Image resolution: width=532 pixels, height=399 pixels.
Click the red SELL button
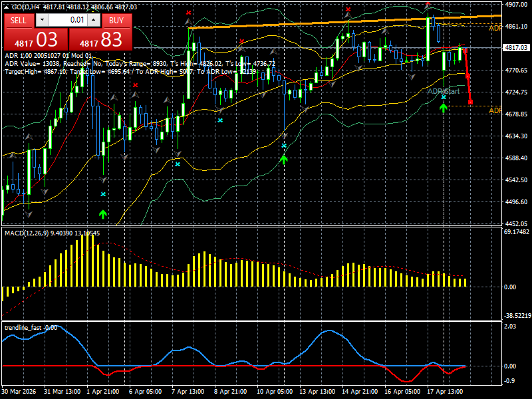[19, 21]
